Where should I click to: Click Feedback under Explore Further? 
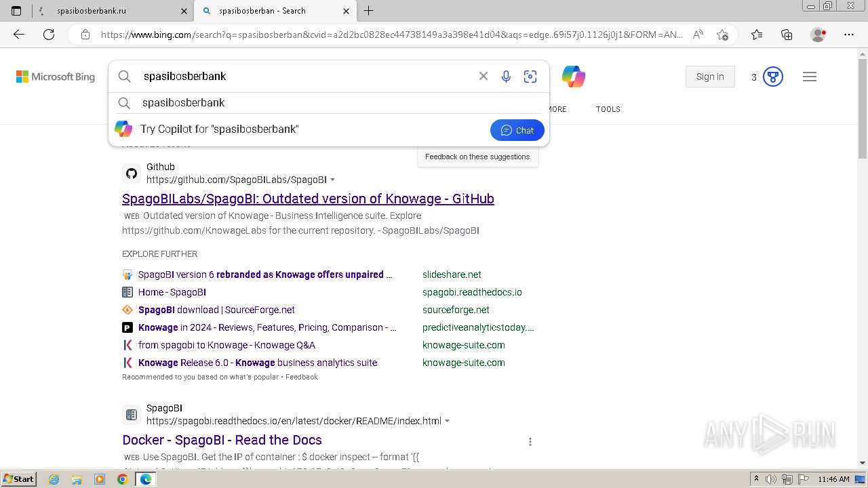pos(301,377)
